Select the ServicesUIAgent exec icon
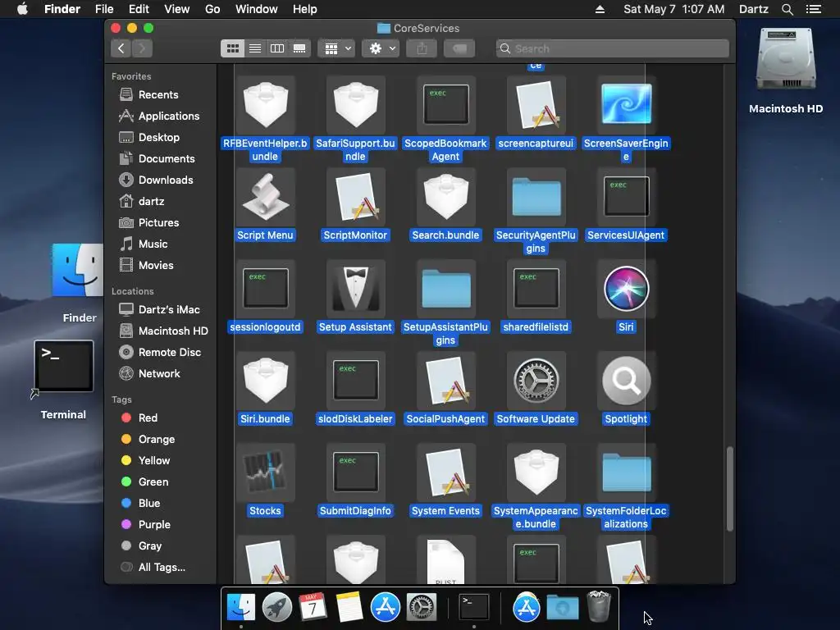The height and width of the screenshot is (630, 840). click(x=626, y=197)
